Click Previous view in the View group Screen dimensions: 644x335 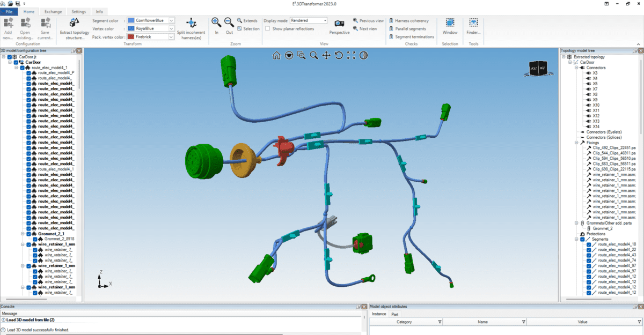367,20
